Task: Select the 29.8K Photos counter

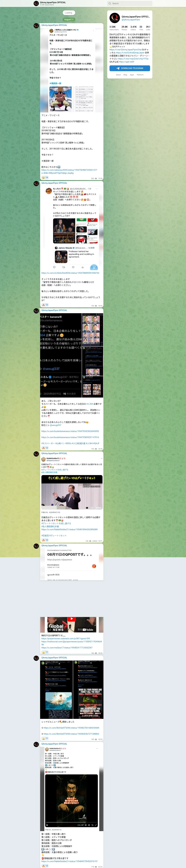Action: (x=125, y=28)
